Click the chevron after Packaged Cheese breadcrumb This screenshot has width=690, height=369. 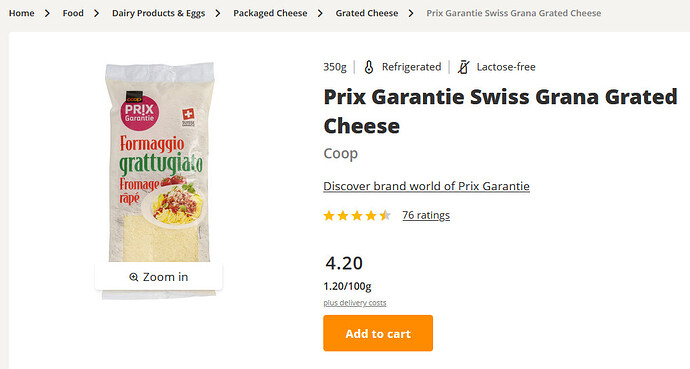[x=320, y=13]
